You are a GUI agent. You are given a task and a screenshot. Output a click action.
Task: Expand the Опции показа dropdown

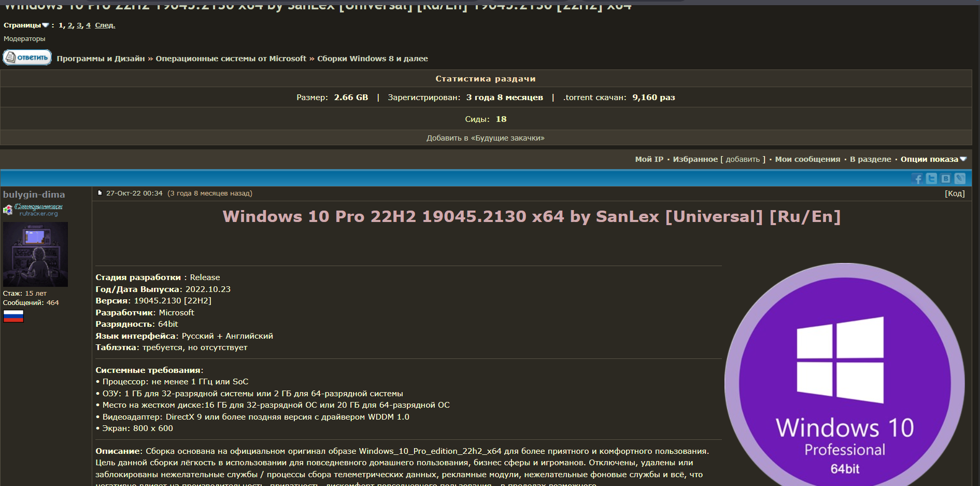(x=933, y=159)
